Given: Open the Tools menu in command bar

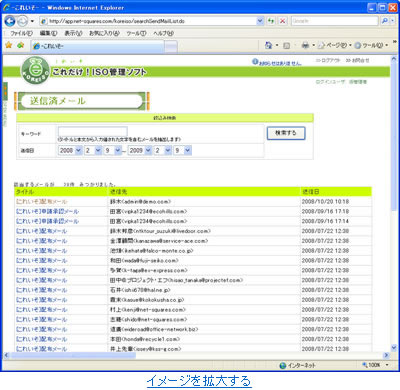Looking at the screenshot, I should coord(371,45).
